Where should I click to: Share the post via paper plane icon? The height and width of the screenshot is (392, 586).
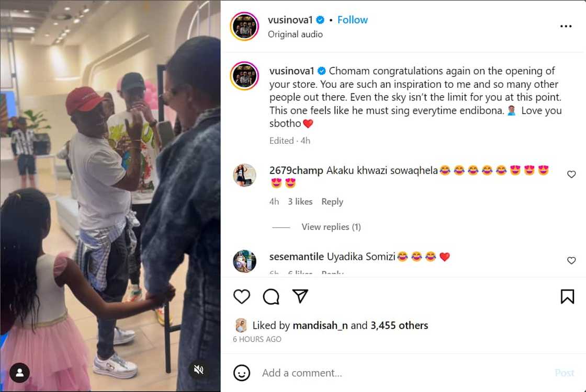pyautogui.click(x=300, y=296)
